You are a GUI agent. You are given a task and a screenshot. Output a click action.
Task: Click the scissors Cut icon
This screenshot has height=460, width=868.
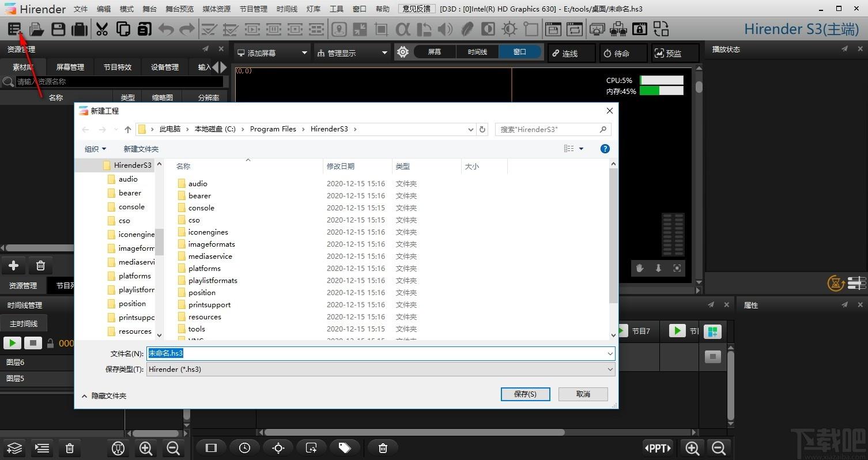point(102,29)
